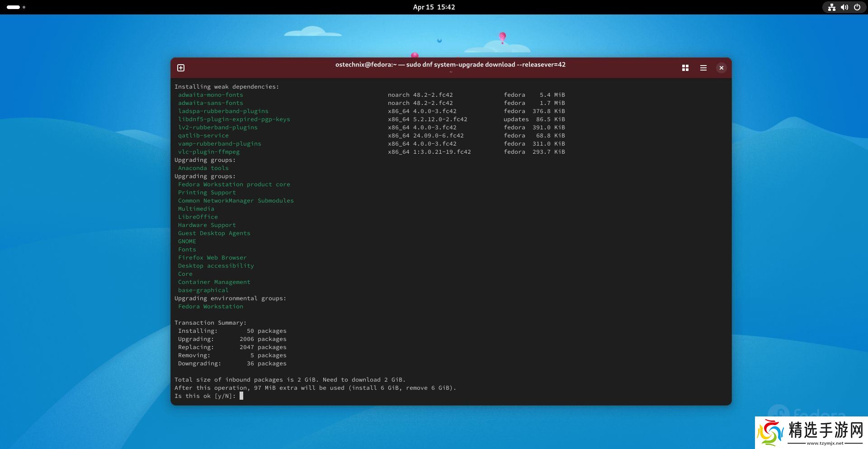Click the adwaita-mono-fonts package name
This screenshot has width=868, height=449.
coord(210,95)
